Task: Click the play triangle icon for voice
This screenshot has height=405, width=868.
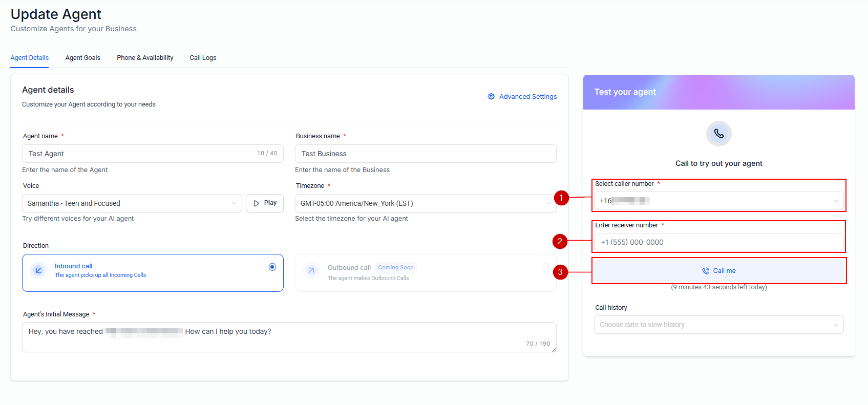Action: 257,203
